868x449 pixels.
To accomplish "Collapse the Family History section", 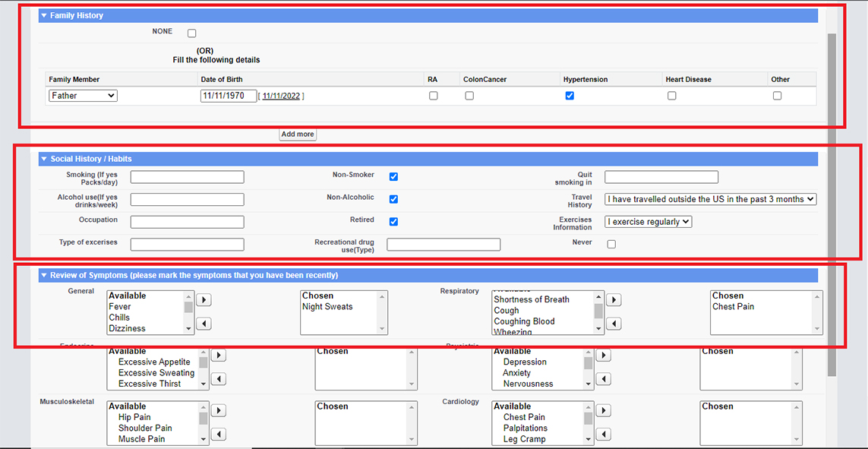I will pos(44,15).
